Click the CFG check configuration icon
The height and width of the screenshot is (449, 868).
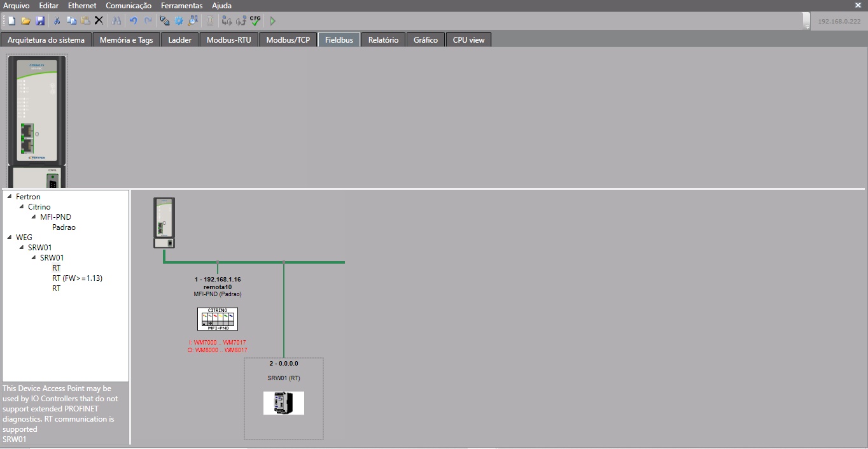[x=255, y=21]
